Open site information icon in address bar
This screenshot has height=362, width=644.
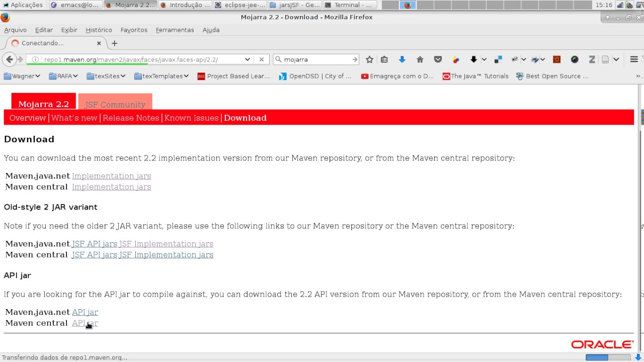tap(35, 59)
